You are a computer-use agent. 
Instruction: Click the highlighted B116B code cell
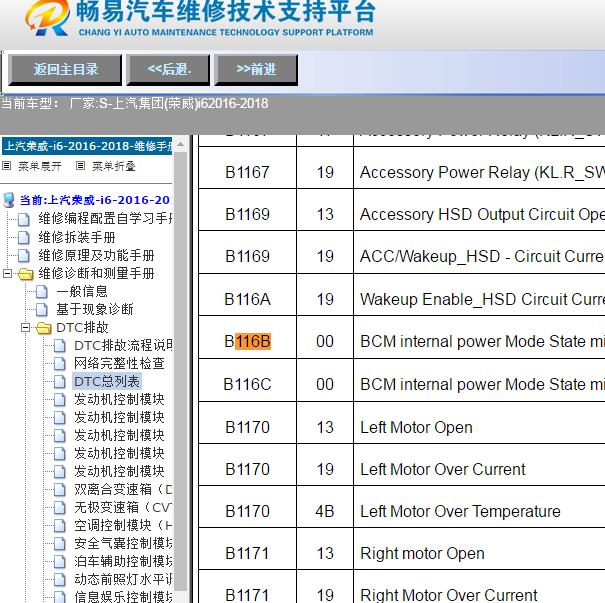pos(247,341)
